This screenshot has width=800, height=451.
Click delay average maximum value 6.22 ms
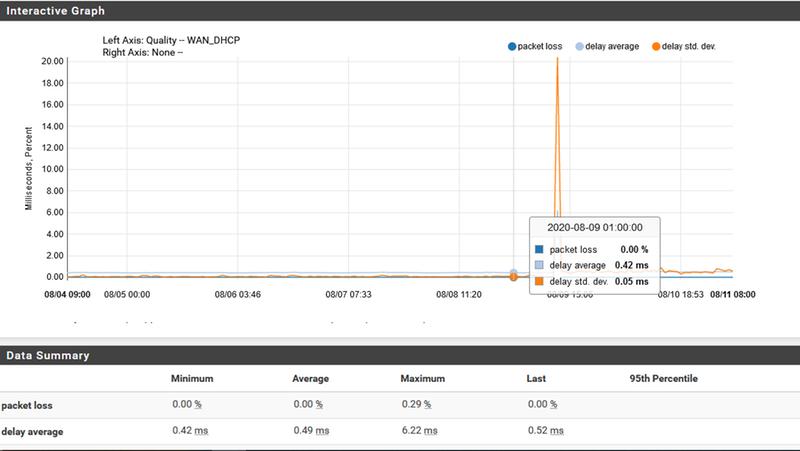tap(419, 431)
